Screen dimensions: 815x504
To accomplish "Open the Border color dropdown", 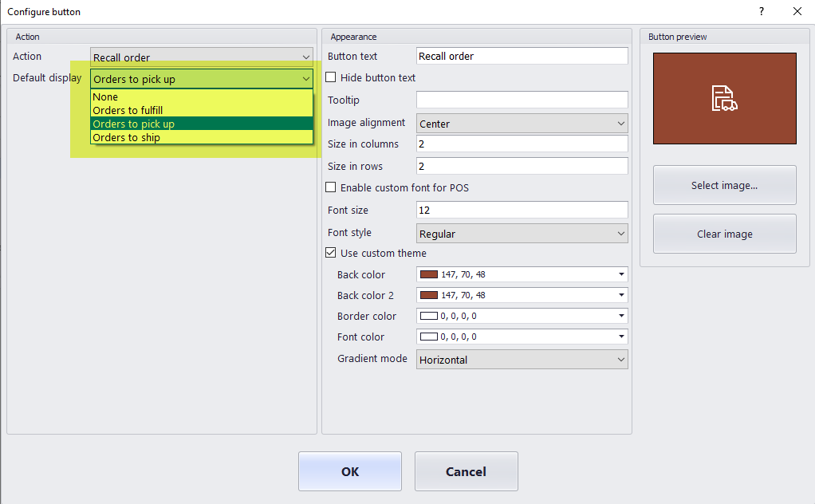I will [x=621, y=316].
